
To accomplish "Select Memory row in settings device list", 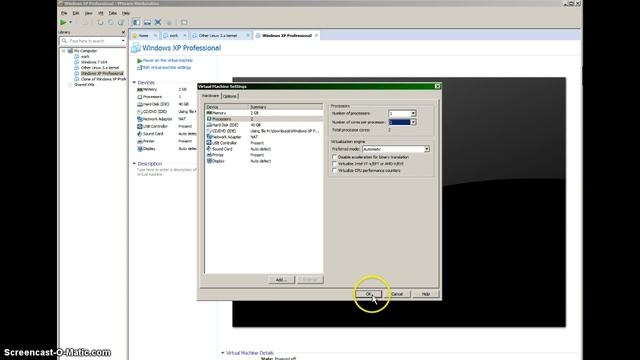I will click(x=264, y=113).
